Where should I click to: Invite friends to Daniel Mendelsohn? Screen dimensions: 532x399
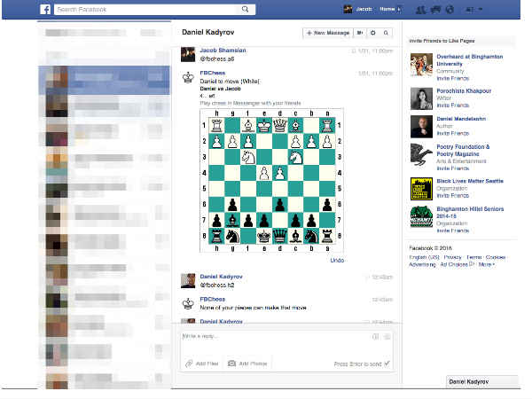point(452,133)
